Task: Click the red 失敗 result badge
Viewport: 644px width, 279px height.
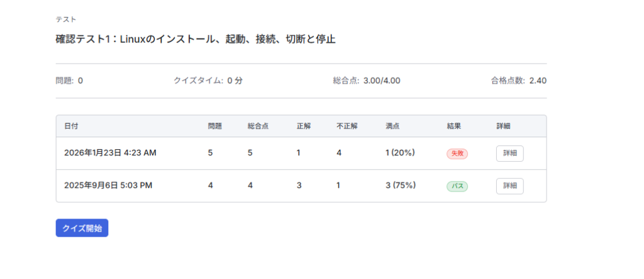Action: (457, 153)
